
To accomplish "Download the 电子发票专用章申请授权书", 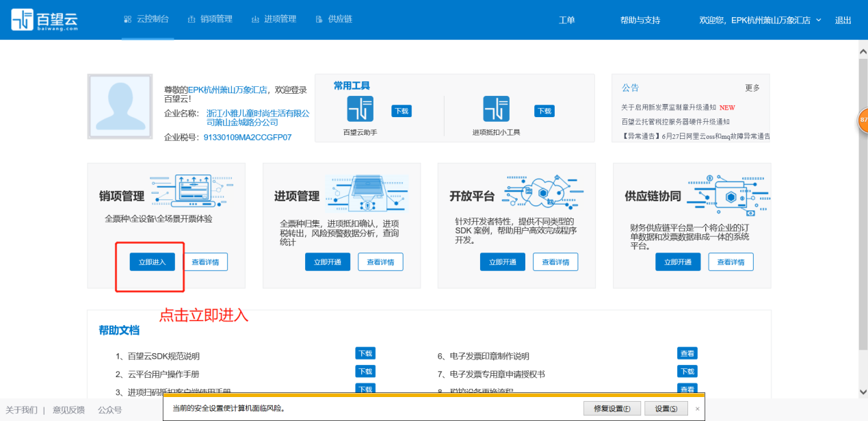I will tap(687, 371).
